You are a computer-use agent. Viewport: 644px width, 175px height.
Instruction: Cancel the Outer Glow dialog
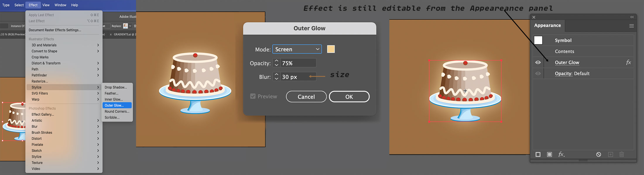point(306,97)
